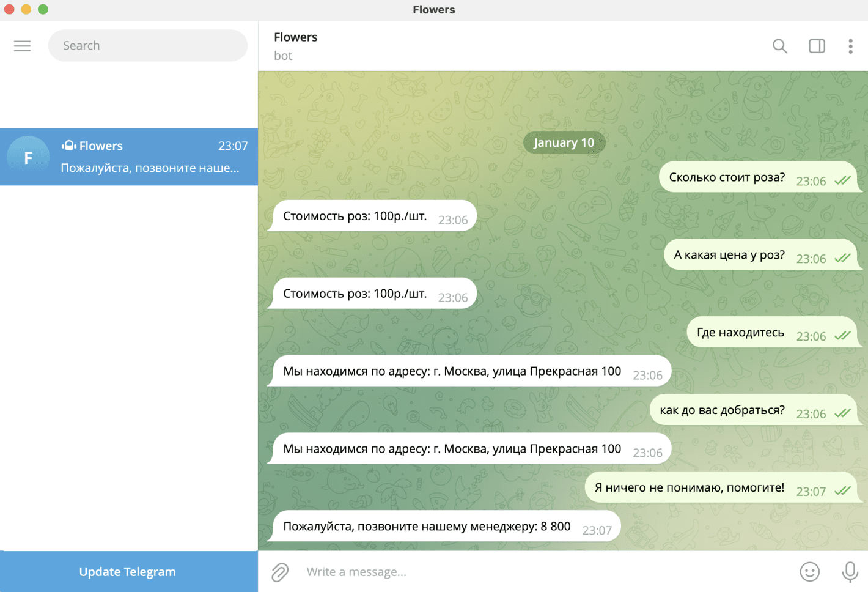Start recording with the microphone icon
Screen dimensions: 868x592
pyautogui.click(x=850, y=572)
